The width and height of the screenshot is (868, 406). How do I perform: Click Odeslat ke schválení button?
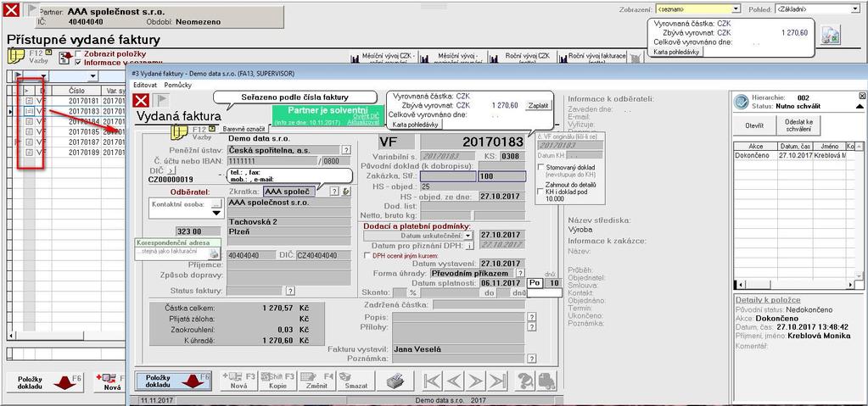coord(798,125)
